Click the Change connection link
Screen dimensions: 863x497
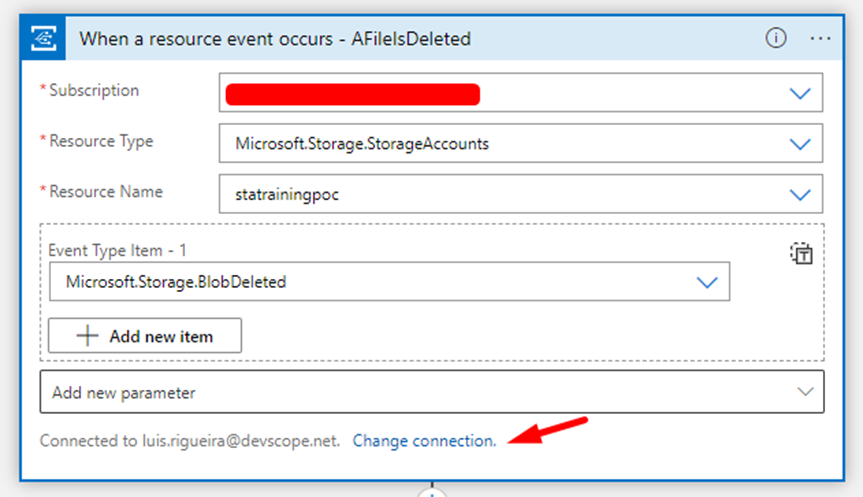[x=424, y=440]
